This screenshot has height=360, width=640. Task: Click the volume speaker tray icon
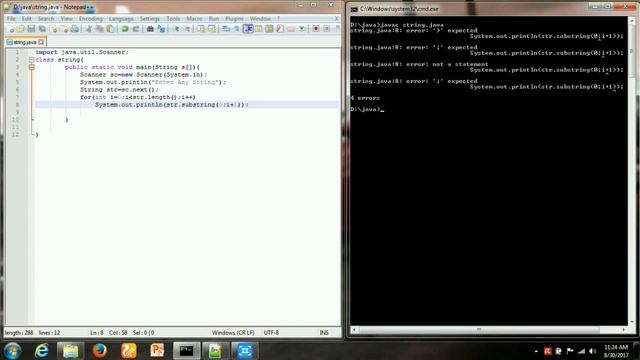[593, 351]
